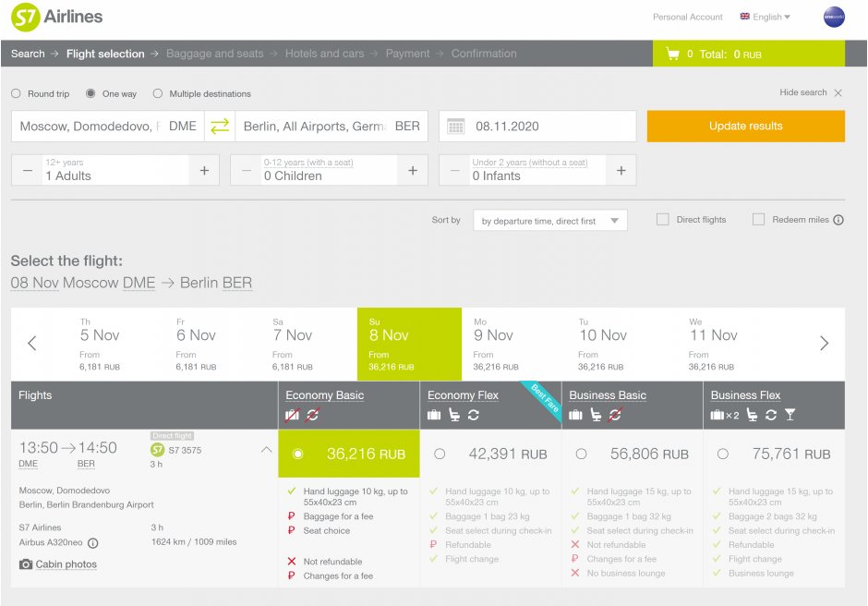Open the calendar icon for departure date
Image resolution: width=868 pixels, height=606 pixels.
click(455, 127)
